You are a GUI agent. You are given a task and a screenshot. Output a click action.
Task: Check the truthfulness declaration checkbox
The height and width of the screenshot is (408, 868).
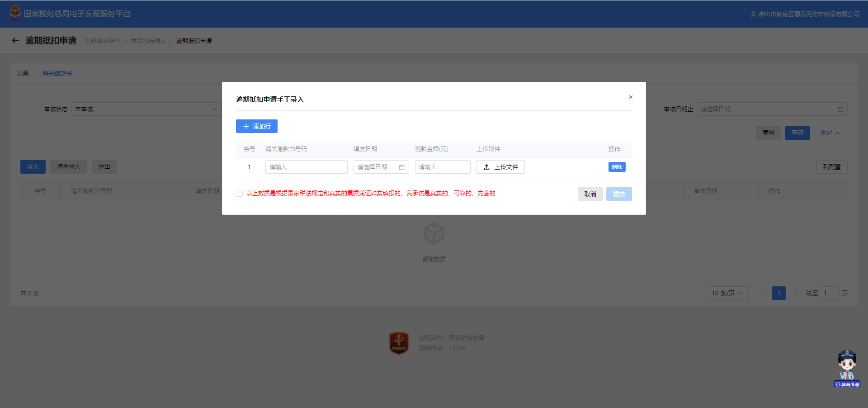click(240, 194)
